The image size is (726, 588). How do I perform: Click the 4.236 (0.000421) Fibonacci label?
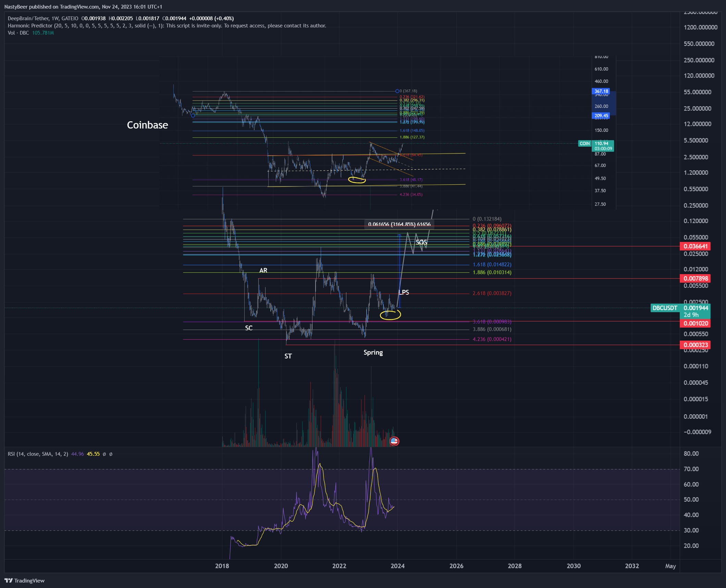coord(492,339)
